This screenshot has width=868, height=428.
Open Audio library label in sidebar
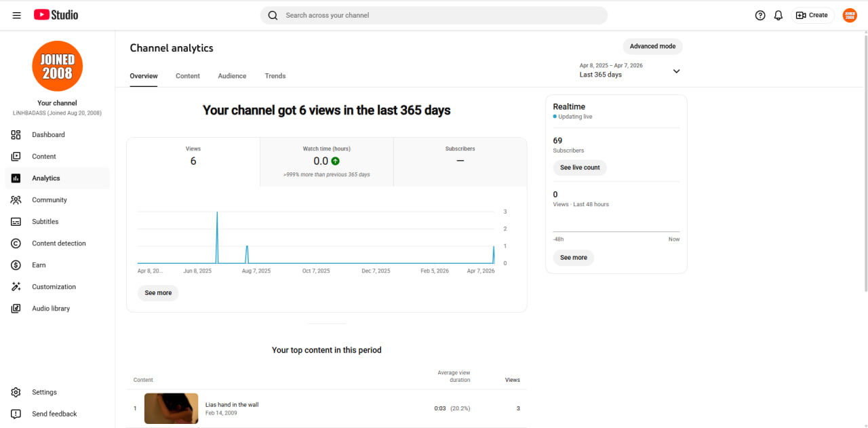[x=51, y=309]
